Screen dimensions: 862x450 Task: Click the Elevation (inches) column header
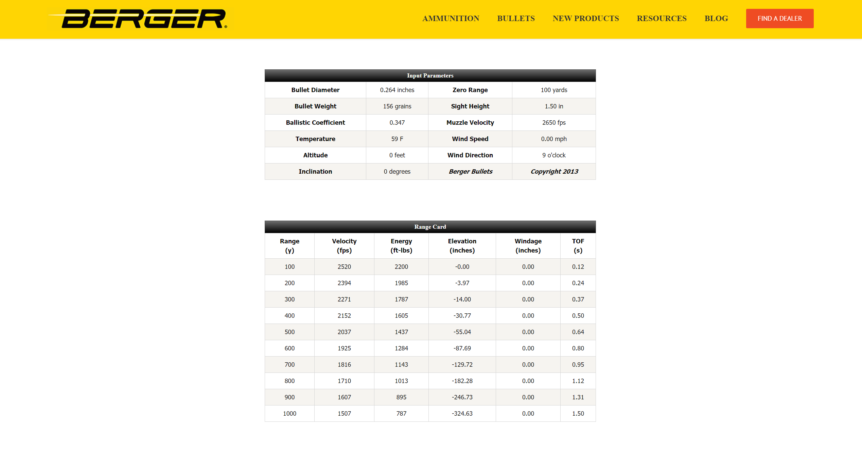coord(462,245)
